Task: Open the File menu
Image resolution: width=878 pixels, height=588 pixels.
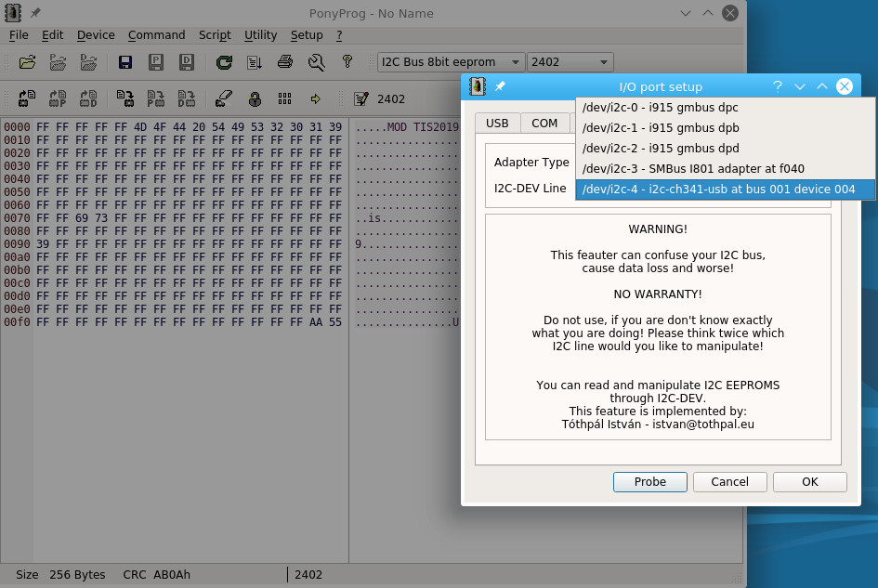Action: 19,34
